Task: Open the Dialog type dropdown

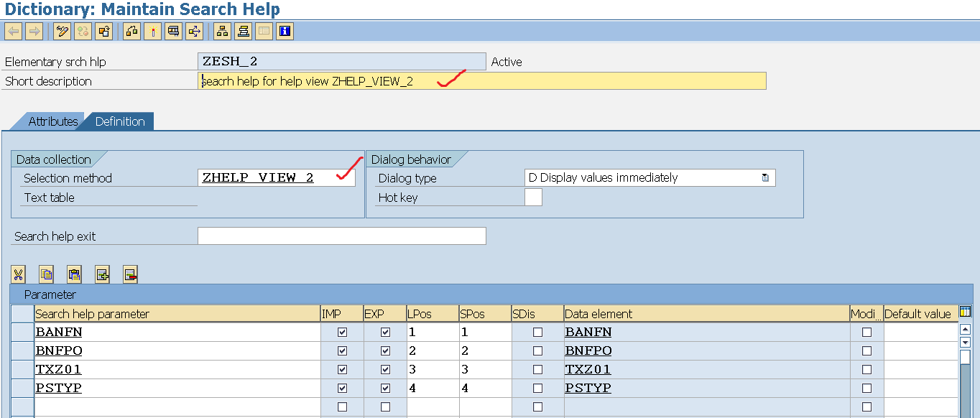Action: point(766,178)
